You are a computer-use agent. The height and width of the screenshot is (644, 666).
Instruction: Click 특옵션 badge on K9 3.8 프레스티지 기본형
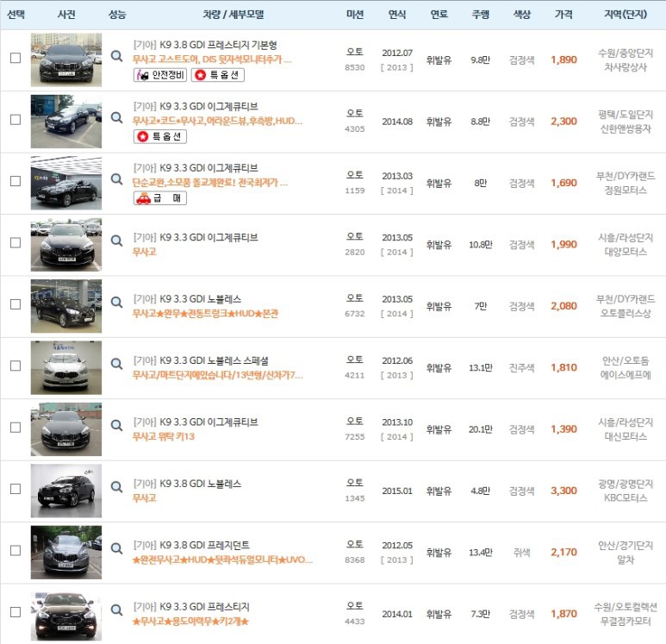(217, 75)
